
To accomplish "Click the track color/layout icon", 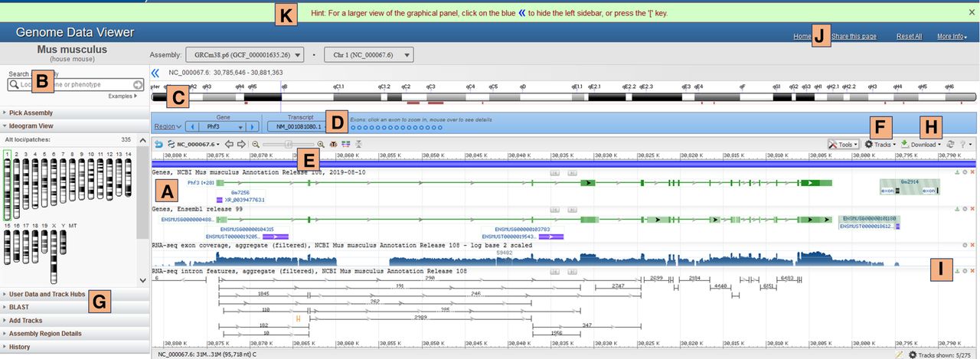I will 346,144.
